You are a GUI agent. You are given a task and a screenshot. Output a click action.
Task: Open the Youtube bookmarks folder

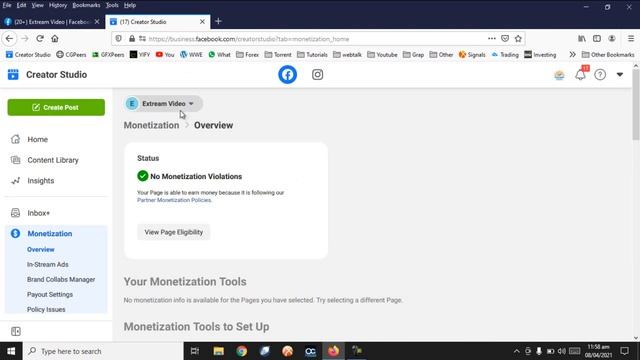tap(382, 55)
